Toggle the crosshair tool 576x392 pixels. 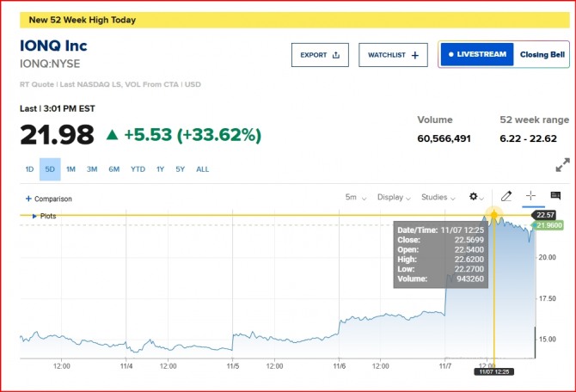click(530, 195)
